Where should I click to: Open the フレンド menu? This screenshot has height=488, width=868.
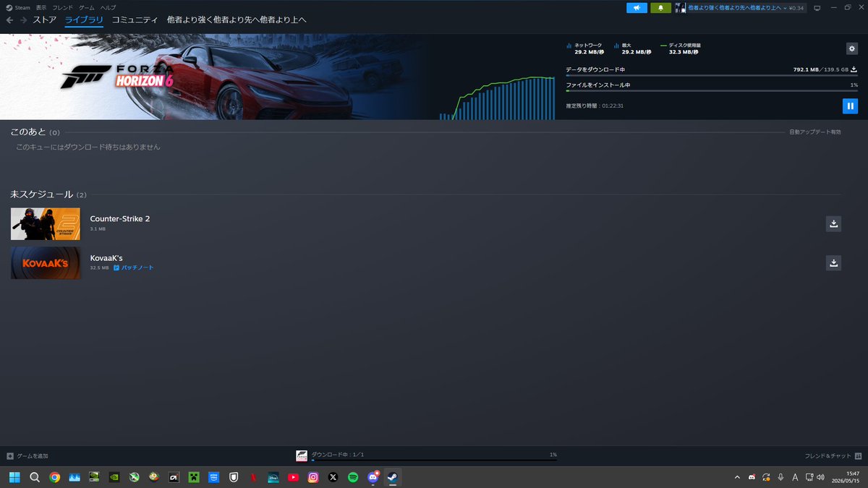point(63,7)
